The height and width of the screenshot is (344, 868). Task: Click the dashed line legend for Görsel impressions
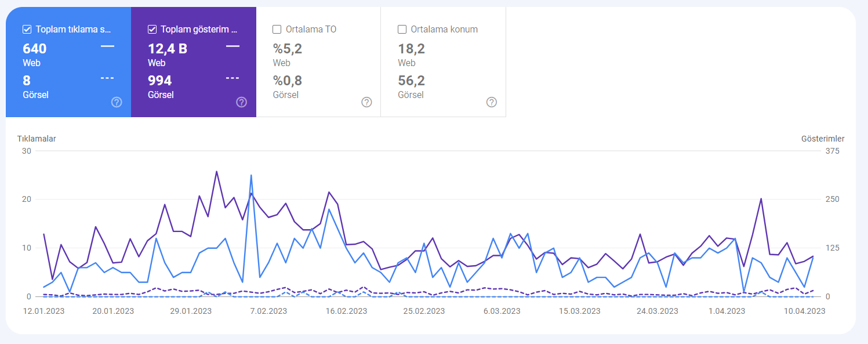click(x=233, y=78)
